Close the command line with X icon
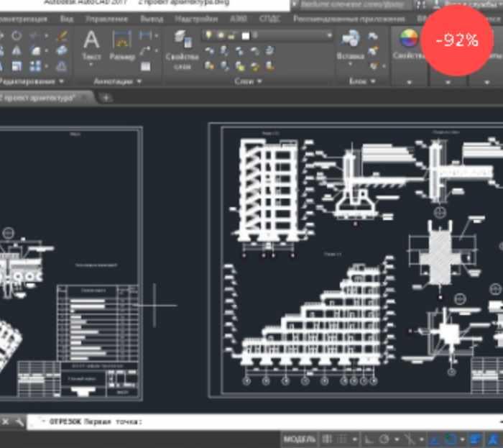This screenshot has width=503, height=448. (6, 421)
